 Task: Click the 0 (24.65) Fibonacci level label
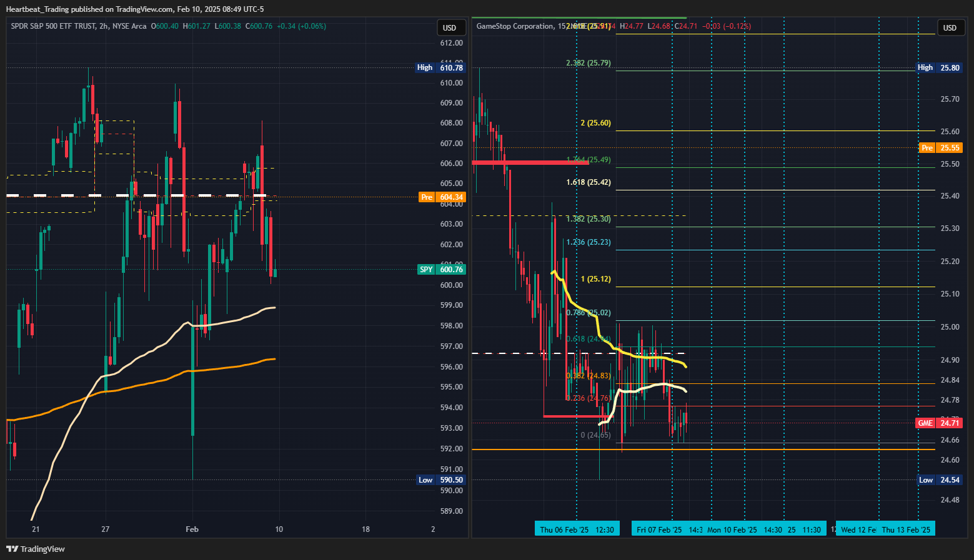point(595,435)
